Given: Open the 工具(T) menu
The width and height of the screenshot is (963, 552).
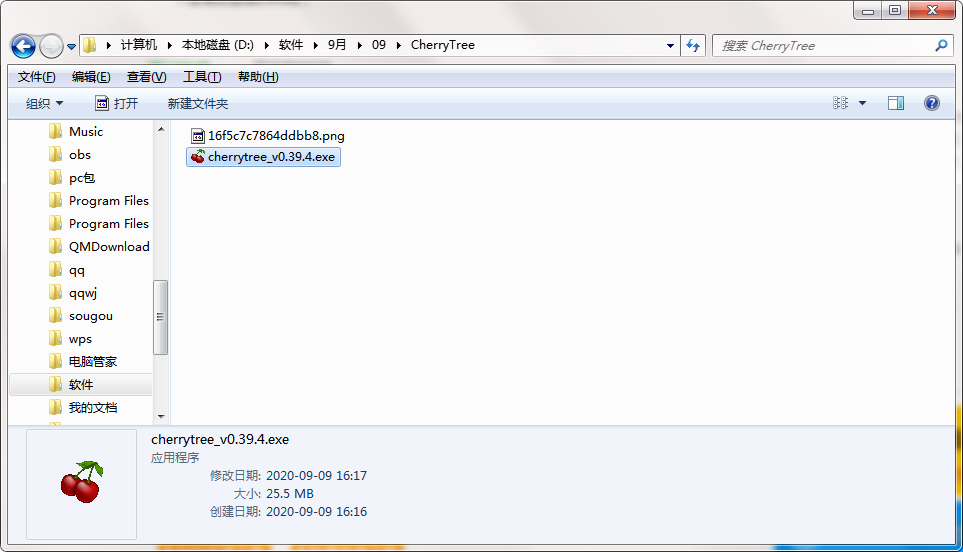Looking at the screenshot, I should point(202,77).
